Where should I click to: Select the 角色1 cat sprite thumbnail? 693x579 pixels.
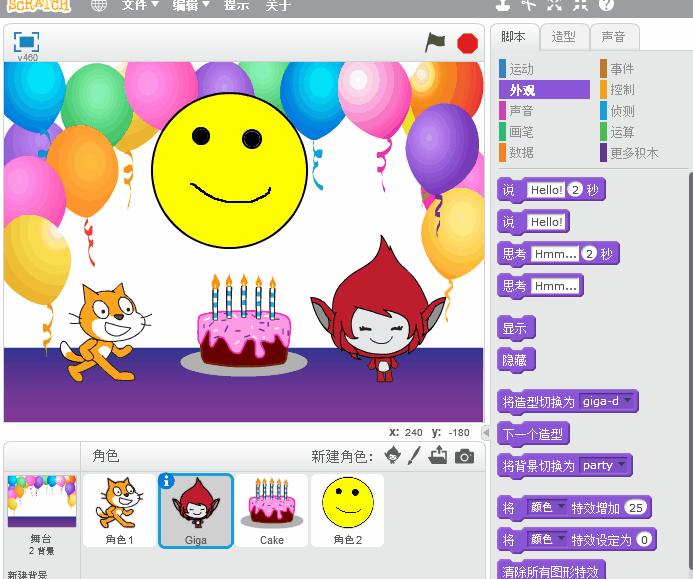click(119, 510)
